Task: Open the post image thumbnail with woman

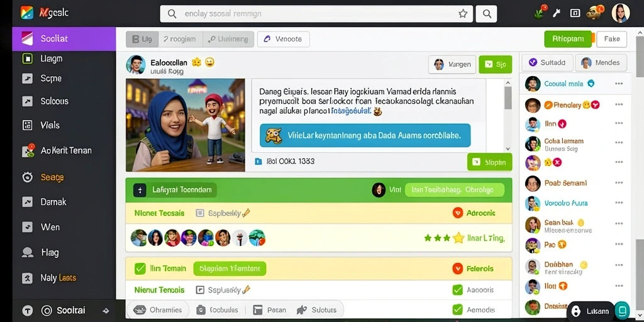Action: click(x=186, y=125)
